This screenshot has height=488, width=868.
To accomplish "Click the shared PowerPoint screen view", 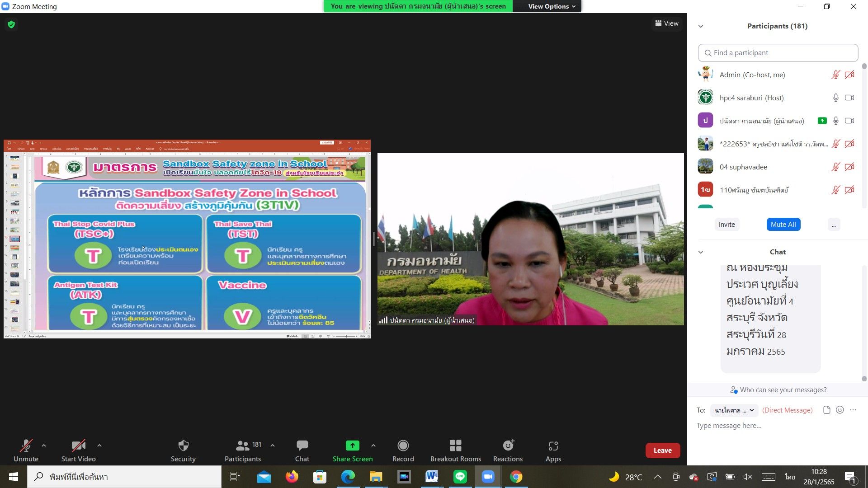I will click(187, 239).
